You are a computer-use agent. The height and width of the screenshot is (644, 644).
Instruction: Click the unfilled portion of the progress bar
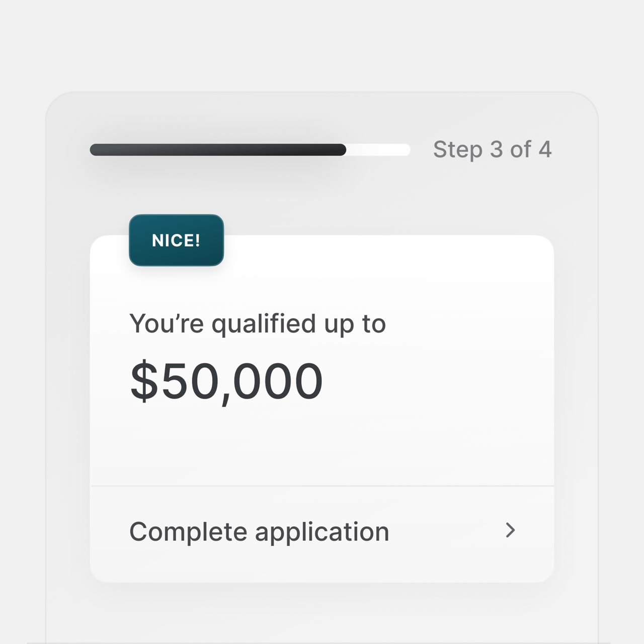tap(380, 149)
